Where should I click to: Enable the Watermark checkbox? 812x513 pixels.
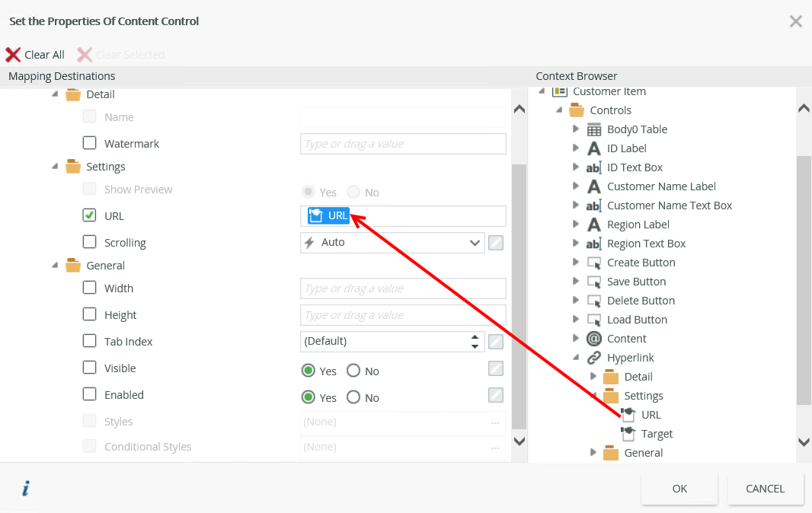[x=89, y=143]
